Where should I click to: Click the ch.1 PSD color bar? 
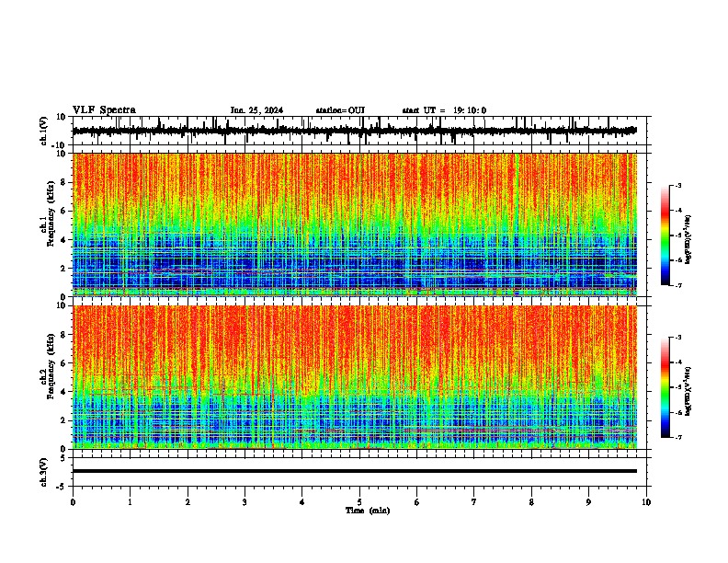tap(665, 236)
